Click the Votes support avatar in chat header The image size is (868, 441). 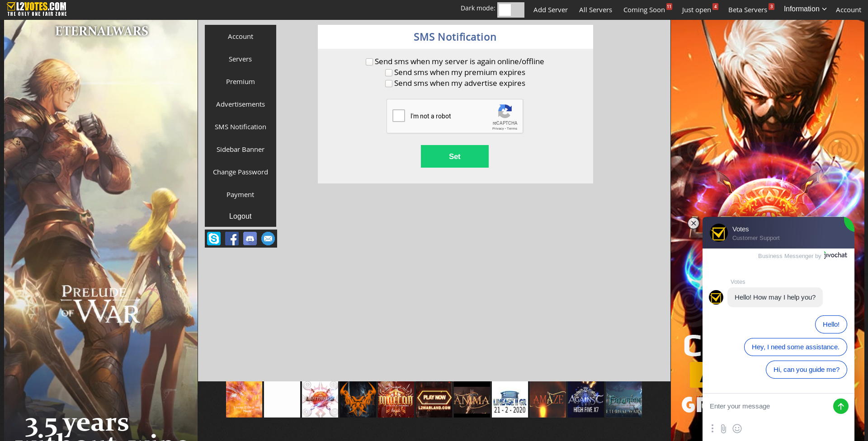pyautogui.click(x=718, y=233)
